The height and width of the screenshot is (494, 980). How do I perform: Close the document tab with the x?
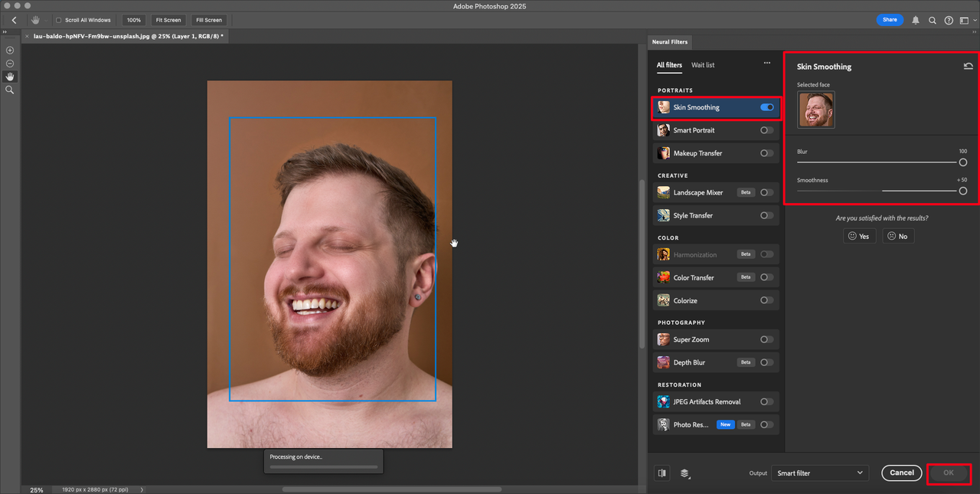pos(28,36)
